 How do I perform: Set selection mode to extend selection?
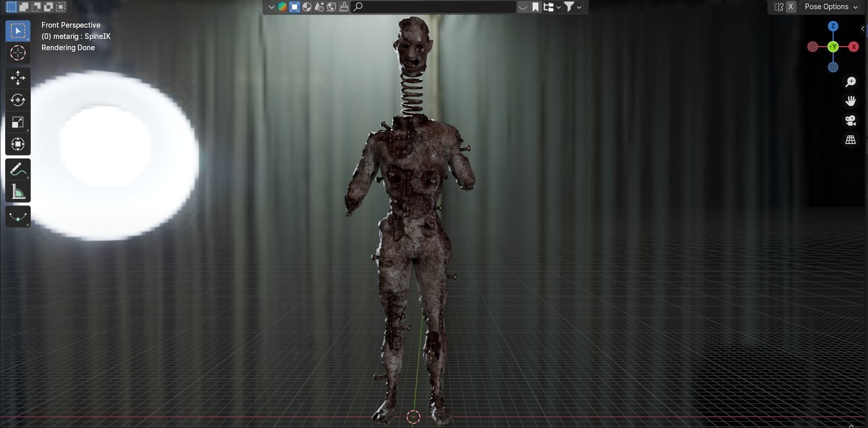coord(24,7)
